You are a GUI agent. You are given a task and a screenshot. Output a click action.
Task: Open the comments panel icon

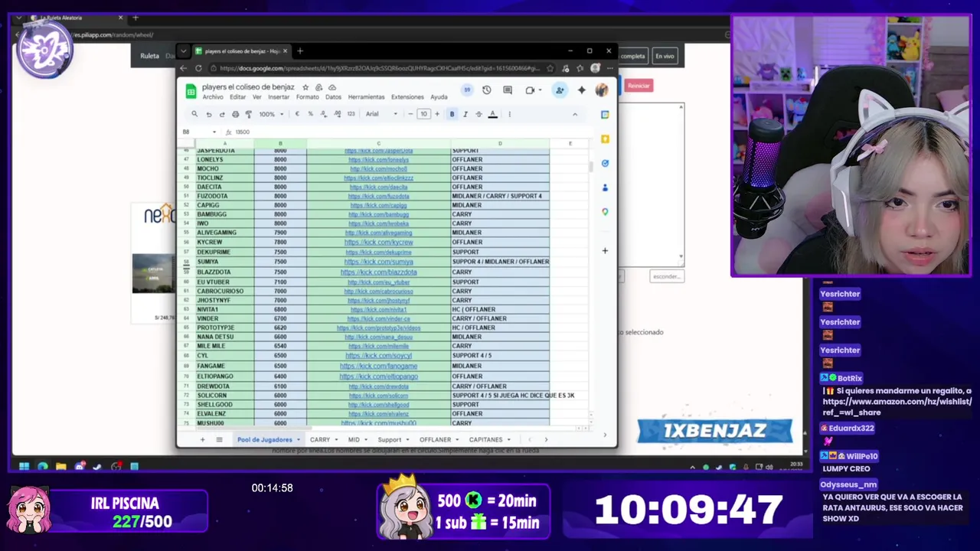point(508,90)
